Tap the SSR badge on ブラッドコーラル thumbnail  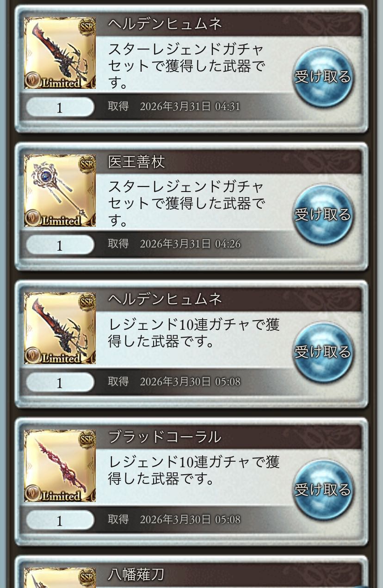(x=87, y=438)
